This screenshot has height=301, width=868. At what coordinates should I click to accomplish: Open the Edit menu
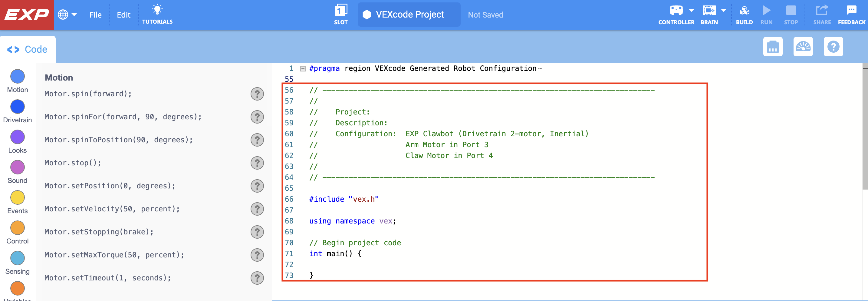(123, 15)
